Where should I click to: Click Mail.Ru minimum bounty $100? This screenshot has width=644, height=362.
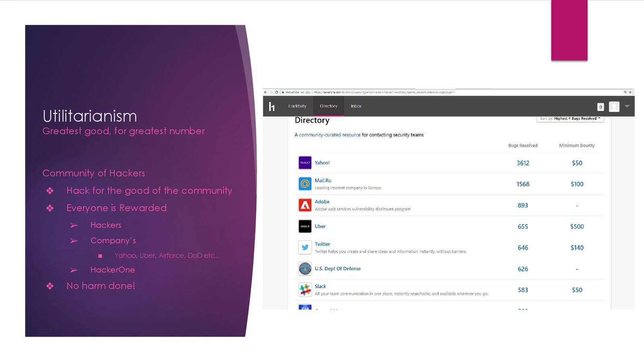point(577,184)
